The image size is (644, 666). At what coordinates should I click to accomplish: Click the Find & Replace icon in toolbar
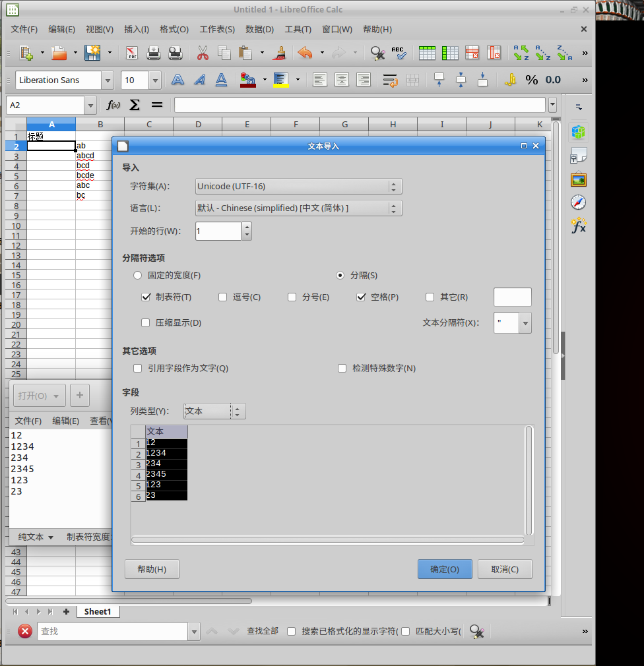click(x=377, y=53)
